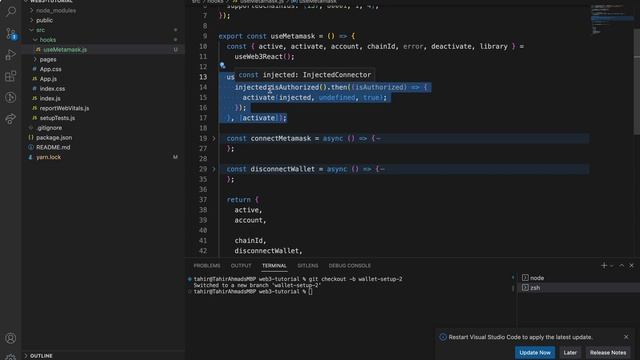Viewport: 640px width, 360px height.
Task: Switch to the Problems tab
Action: pos(207,265)
